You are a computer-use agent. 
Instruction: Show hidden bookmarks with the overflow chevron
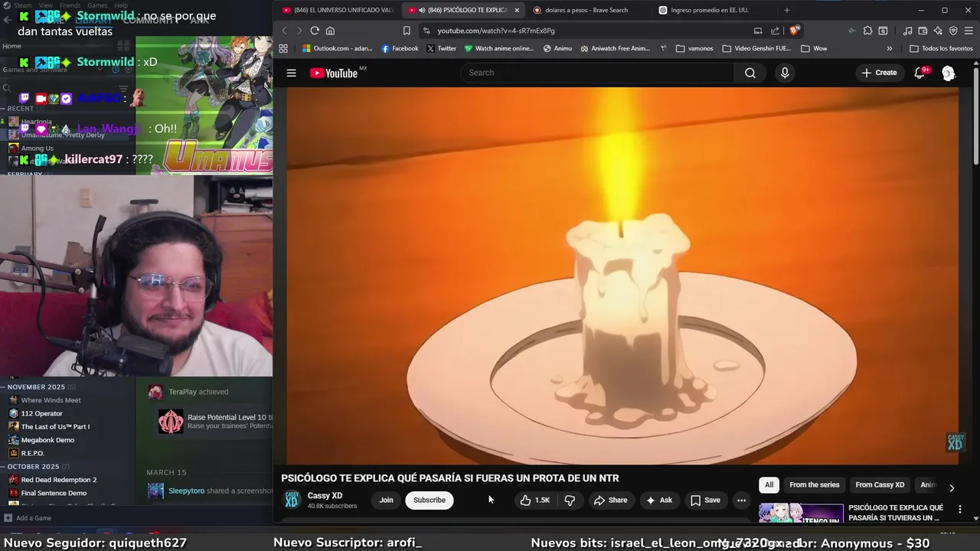(889, 48)
